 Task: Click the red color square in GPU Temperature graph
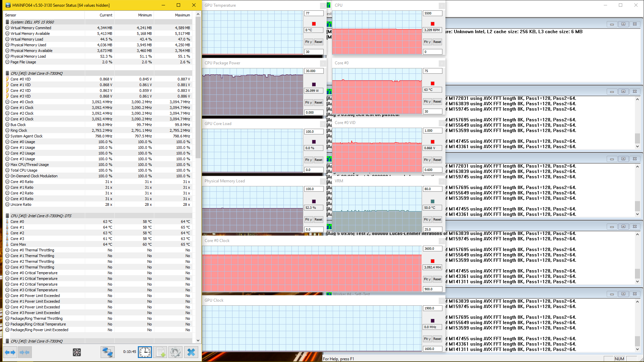[x=314, y=24]
